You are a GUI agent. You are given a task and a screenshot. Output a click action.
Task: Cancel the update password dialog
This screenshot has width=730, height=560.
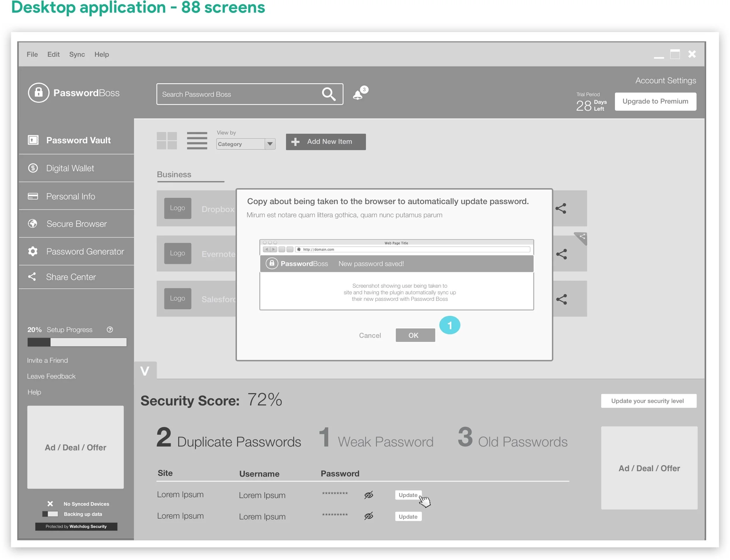click(370, 335)
